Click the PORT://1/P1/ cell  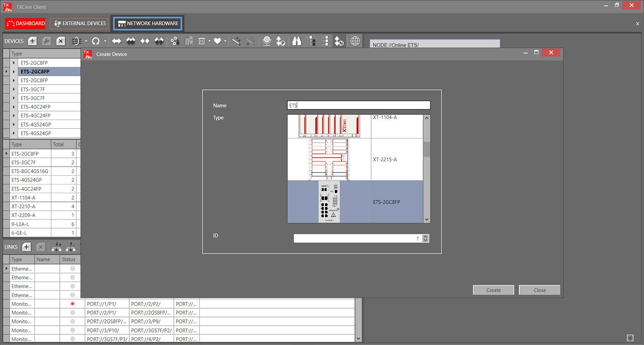pos(106,304)
